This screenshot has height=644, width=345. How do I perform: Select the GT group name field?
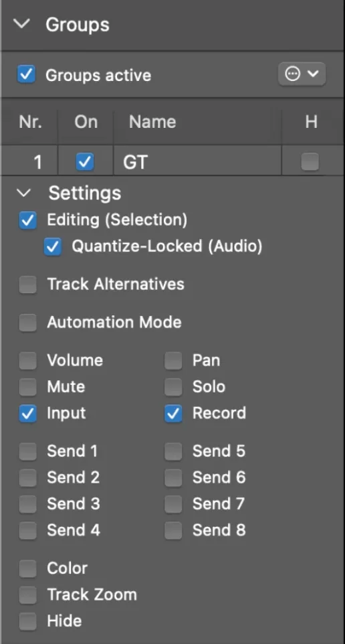coord(197,162)
